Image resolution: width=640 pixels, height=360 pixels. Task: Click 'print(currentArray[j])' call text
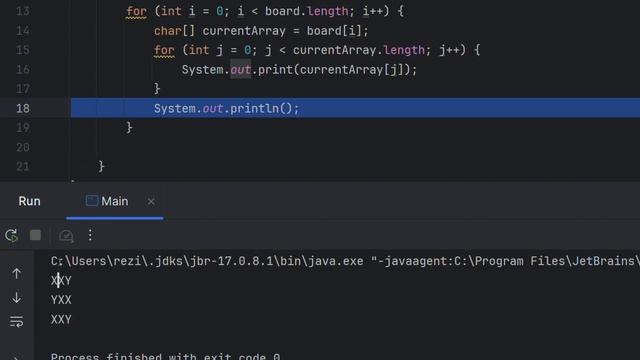tap(334, 70)
